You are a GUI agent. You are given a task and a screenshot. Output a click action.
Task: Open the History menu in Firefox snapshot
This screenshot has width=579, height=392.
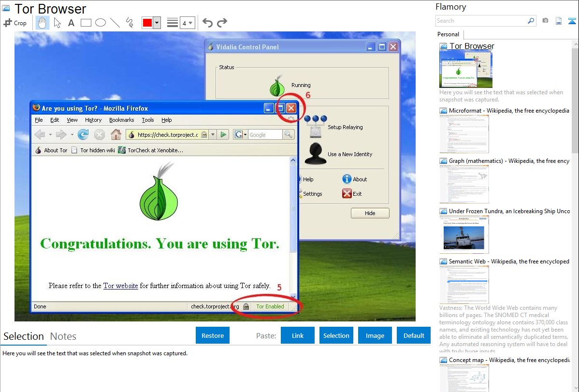click(x=93, y=120)
